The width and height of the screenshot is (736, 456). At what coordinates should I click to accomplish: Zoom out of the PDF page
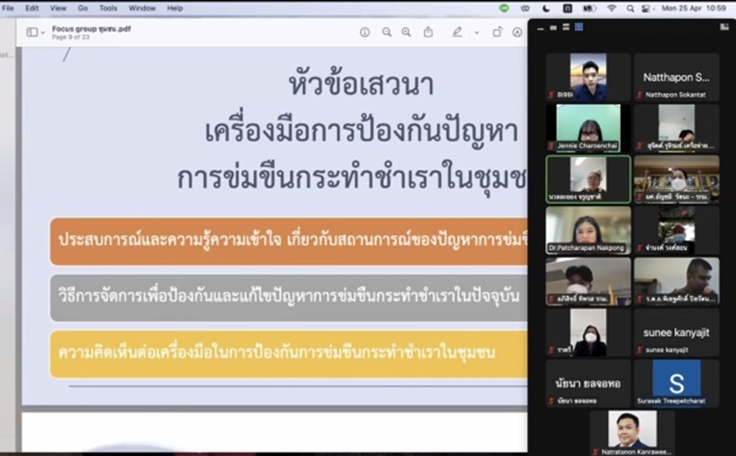387,32
